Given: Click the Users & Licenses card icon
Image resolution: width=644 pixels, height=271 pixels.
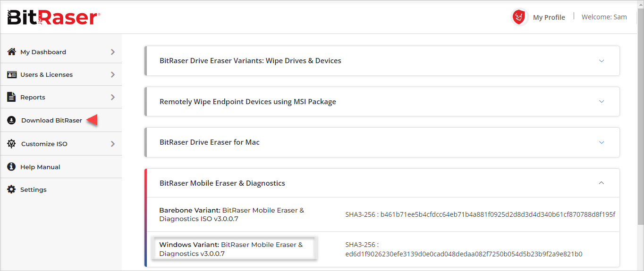Looking at the screenshot, I should click(x=12, y=74).
